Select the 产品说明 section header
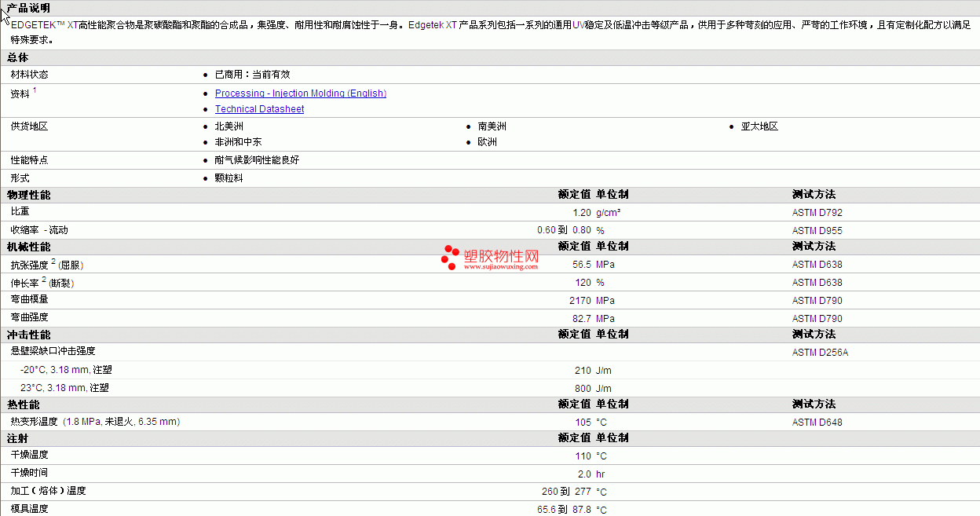The height and width of the screenshot is (516, 980). coord(28,8)
